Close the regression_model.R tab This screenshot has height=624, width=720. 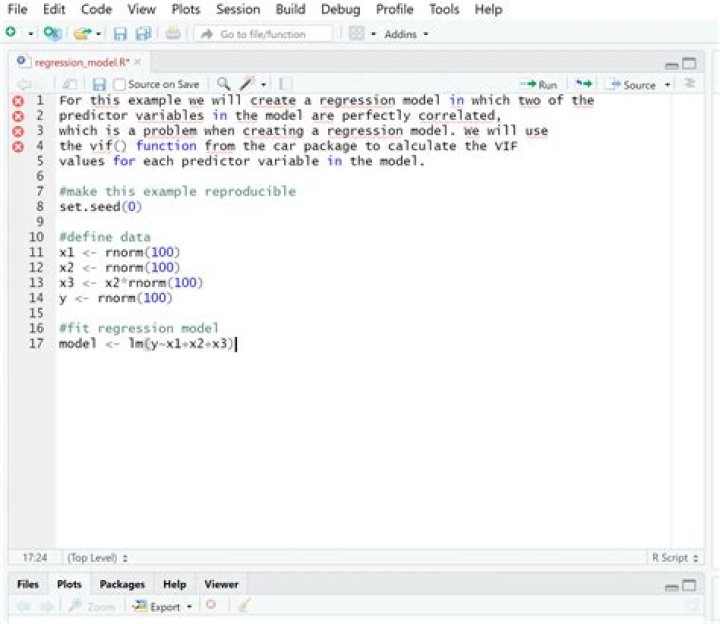[x=138, y=62]
